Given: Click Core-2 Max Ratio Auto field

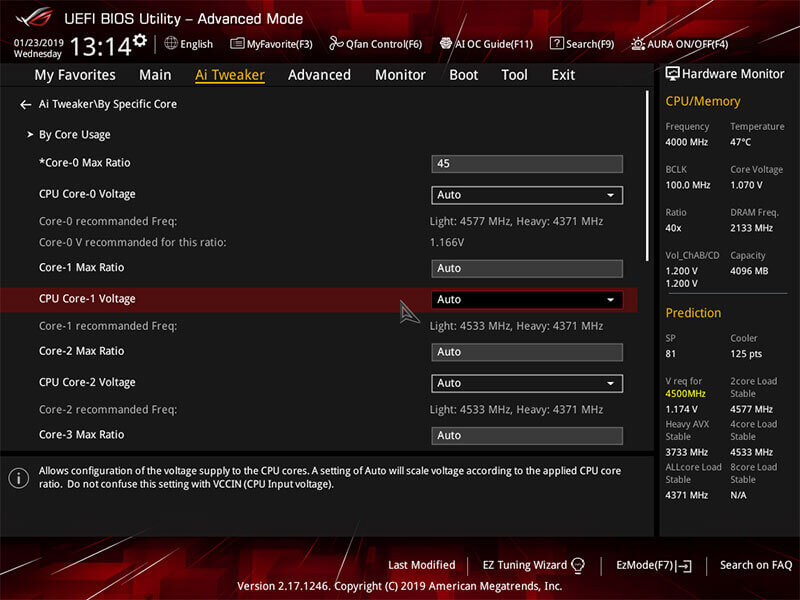Looking at the screenshot, I should pyautogui.click(x=527, y=352).
